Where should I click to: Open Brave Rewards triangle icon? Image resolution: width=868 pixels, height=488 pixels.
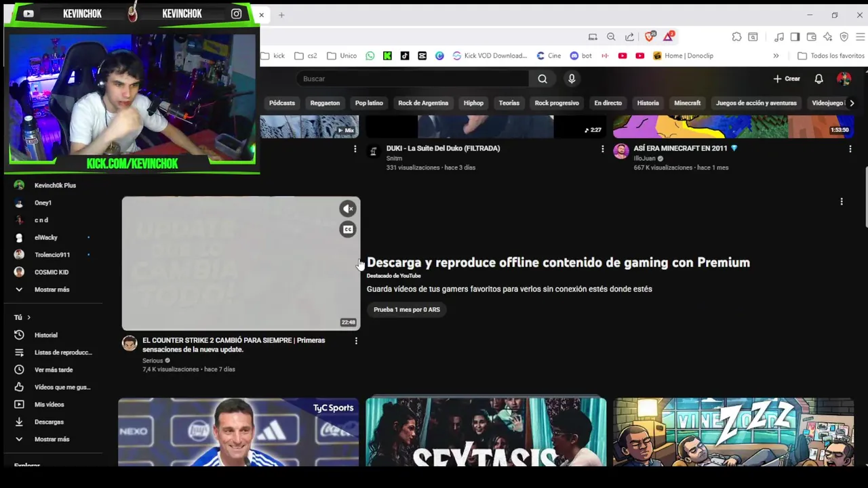click(x=669, y=37)
